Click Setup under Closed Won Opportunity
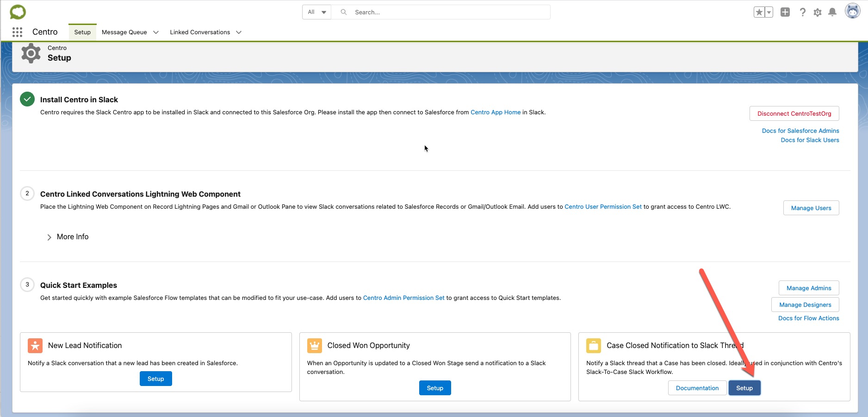Image resolution: width=868 pixels, height=417 pixels. tap(435, 388)
